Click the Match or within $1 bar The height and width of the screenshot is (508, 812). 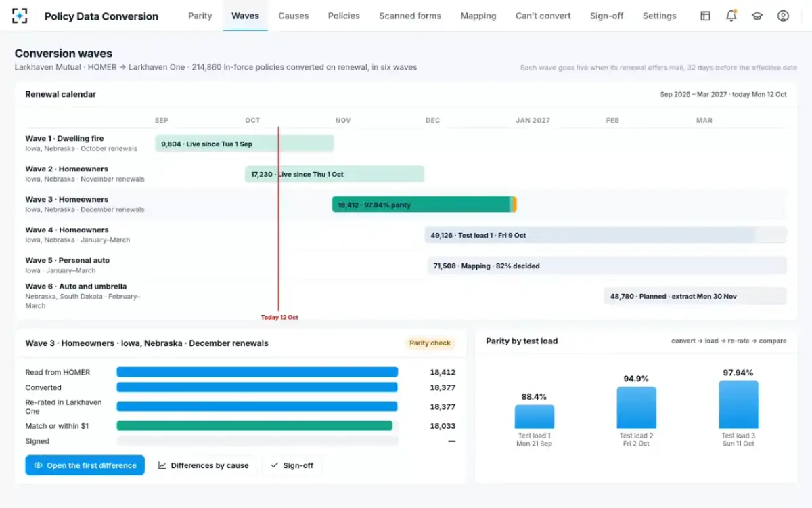click(254, 426)
